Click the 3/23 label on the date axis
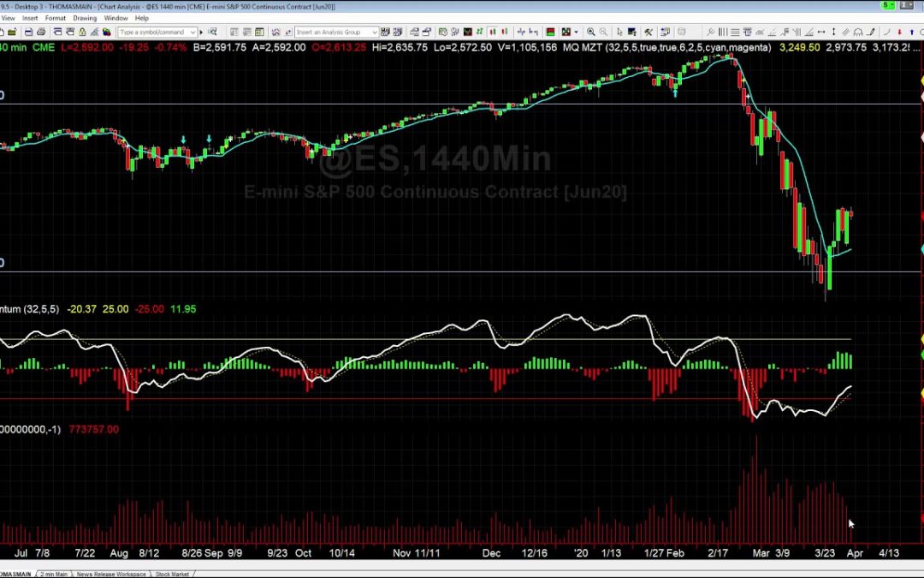The height and width of the screenshot is (578, 924). 825,553
